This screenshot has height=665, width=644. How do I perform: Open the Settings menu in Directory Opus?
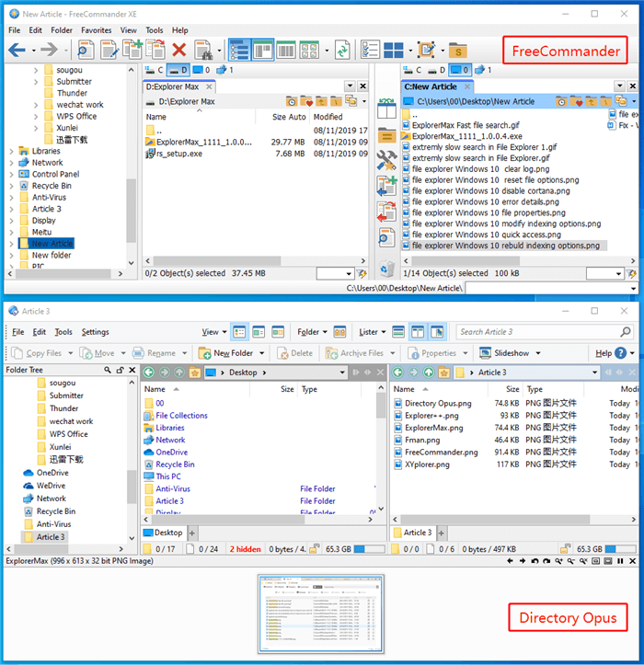click(95, 332)
